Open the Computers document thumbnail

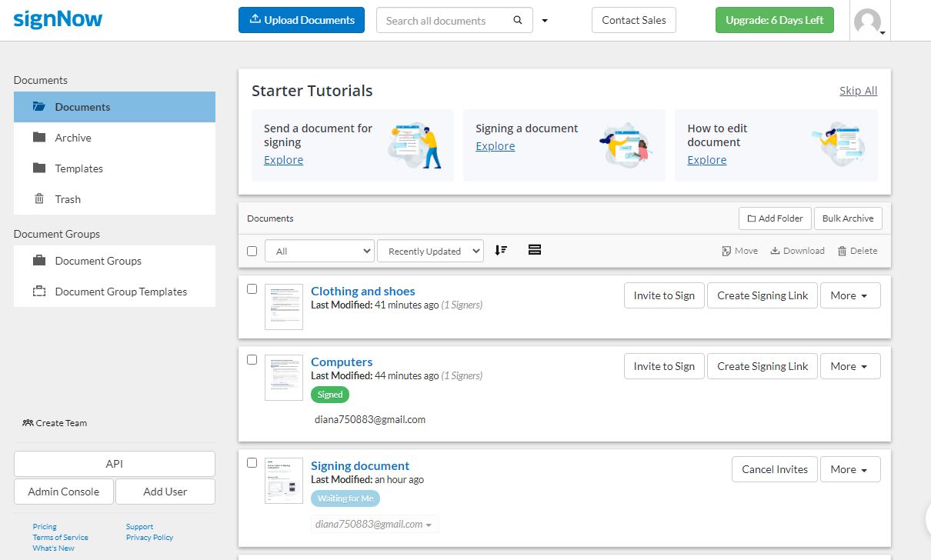(x=284, y=378)
